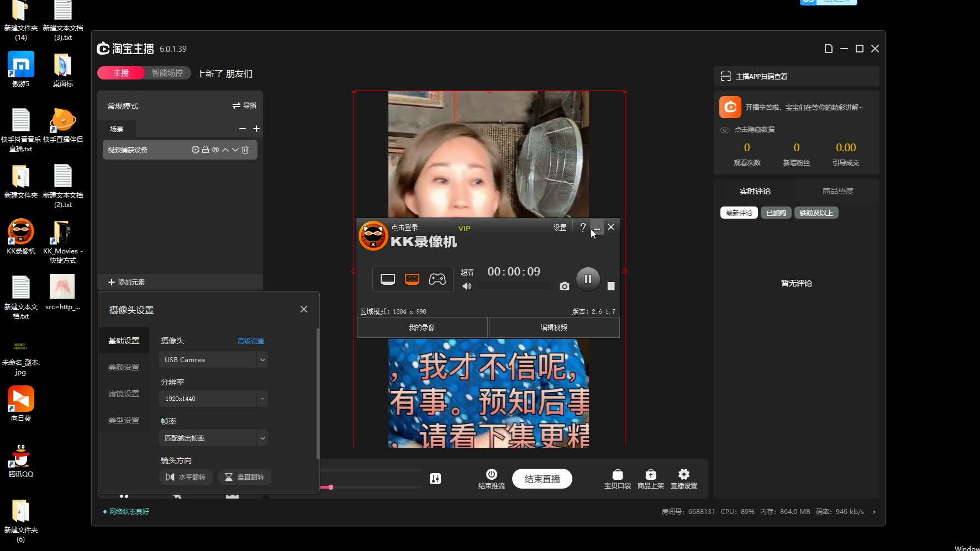Filter comments by 最新评论
The height and width of the screenshot is (551, 980).
(x=739, y=213)
